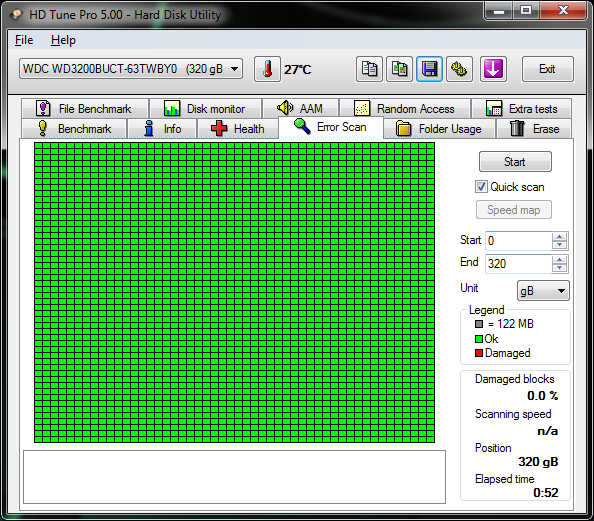Image resolution: width=594 pixels, height=521 pixels.
Task: Expand the drive selection dropdown
Action: (x=234, y=69)
